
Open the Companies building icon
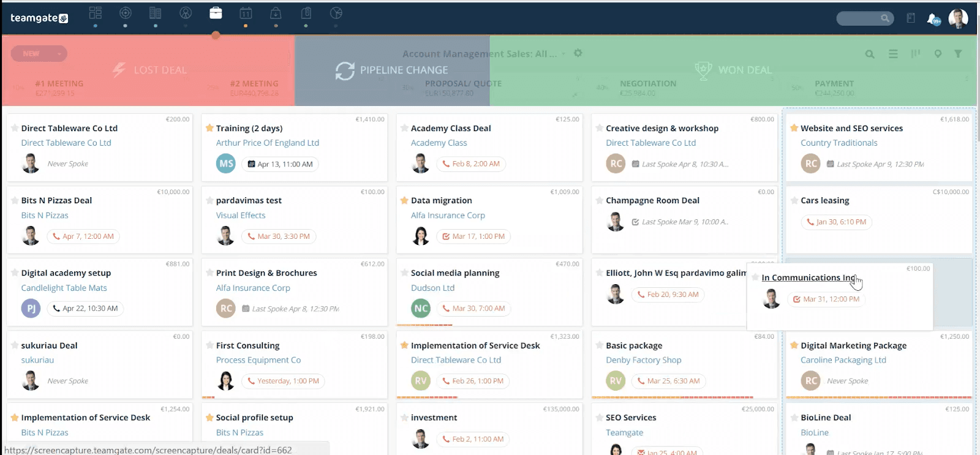pos(156,13)
